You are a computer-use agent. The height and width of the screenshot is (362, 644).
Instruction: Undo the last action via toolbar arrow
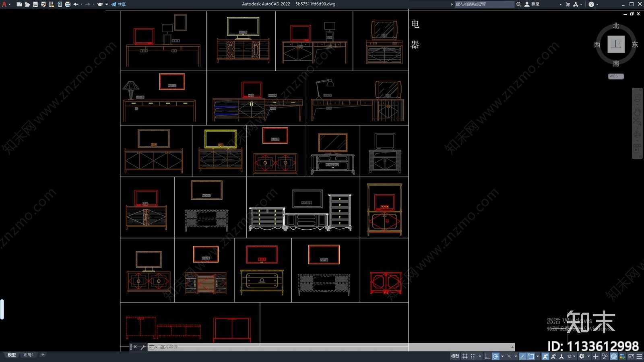point(75,4)
